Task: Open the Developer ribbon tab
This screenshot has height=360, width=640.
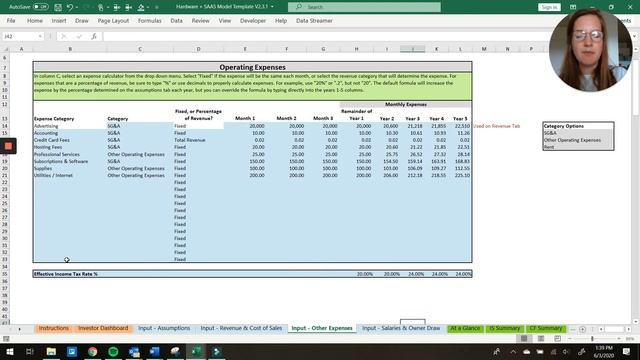Action: pos(253,20)
